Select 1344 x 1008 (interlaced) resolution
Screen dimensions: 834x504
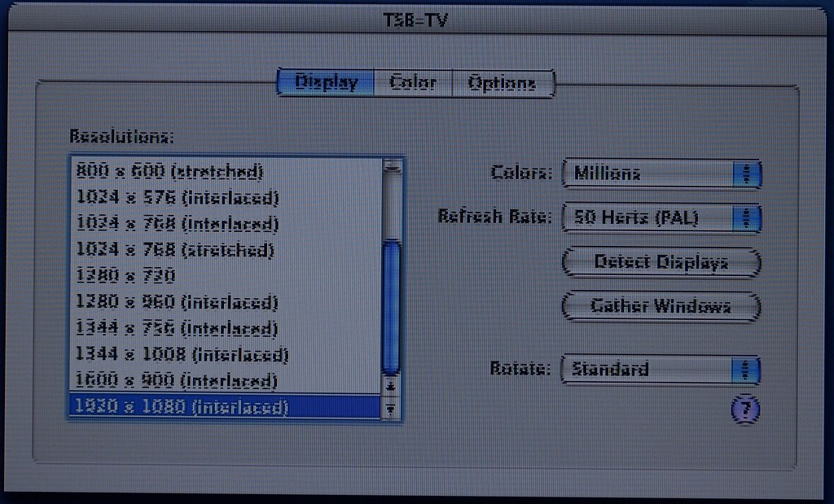(226, 354)
